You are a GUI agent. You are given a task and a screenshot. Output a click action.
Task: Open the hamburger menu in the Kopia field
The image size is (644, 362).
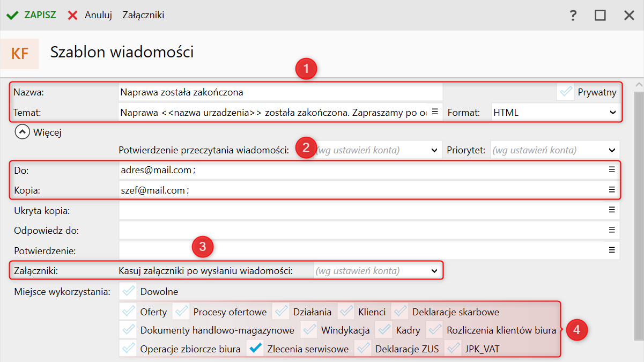click(612, 189)
